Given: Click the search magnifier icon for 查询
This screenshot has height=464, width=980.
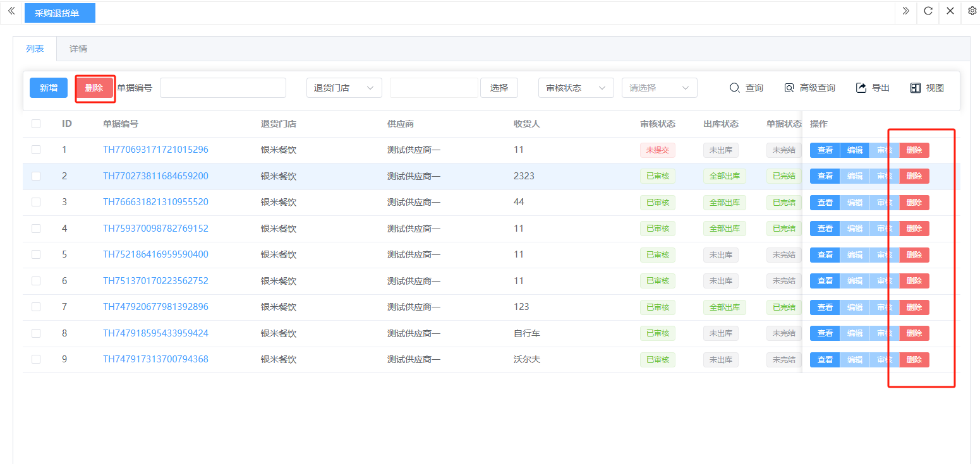Looking at the screenshot, I should click(734, 88).
